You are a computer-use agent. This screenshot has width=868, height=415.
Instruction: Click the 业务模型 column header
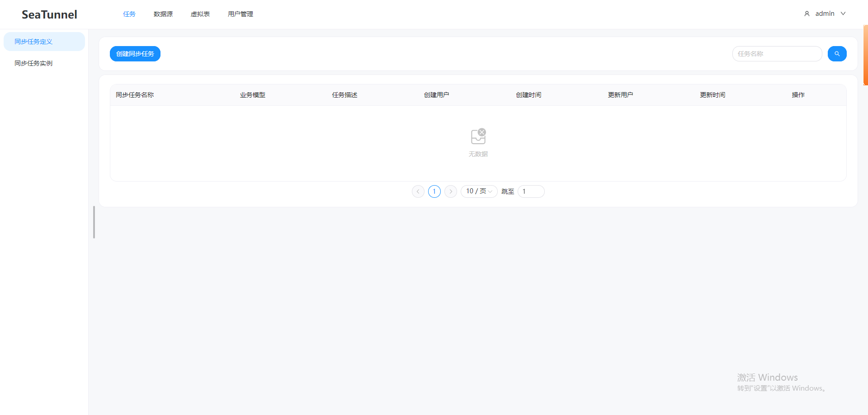253,95
